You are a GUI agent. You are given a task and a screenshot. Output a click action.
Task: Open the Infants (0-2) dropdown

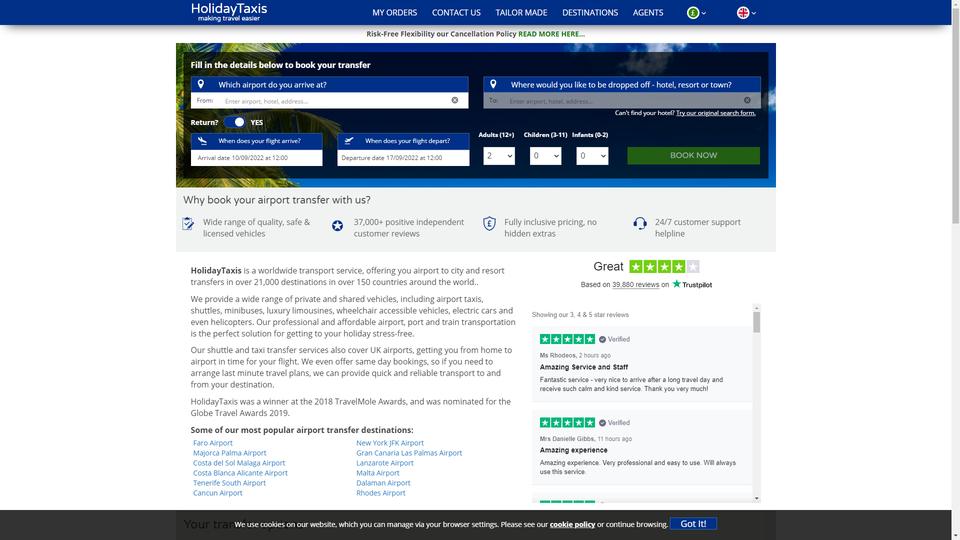(592, 156)
